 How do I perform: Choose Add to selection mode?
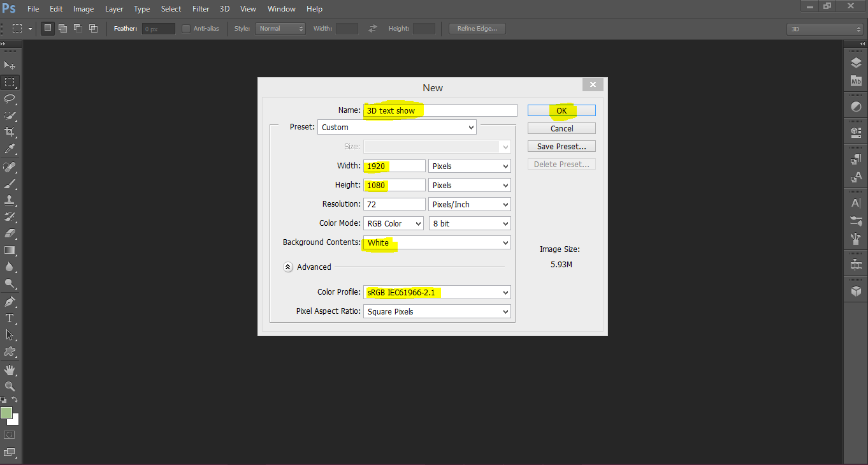coord(62,29)
